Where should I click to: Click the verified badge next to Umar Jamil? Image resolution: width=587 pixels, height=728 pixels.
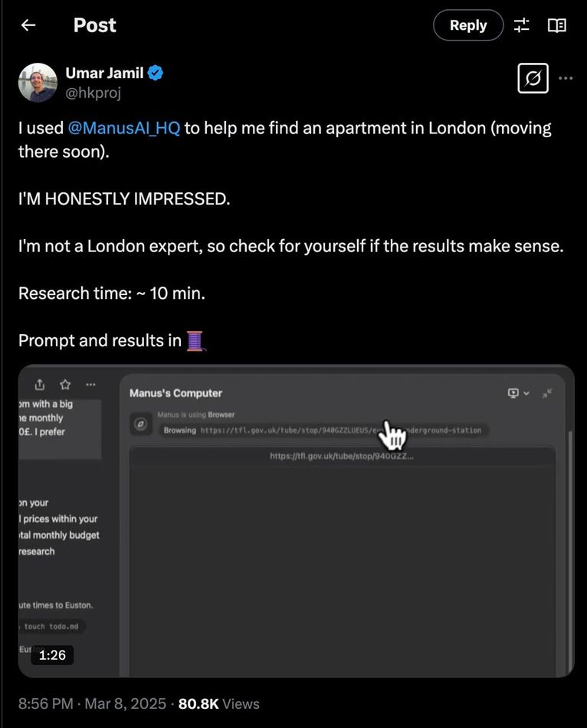[x=155, y=72]
